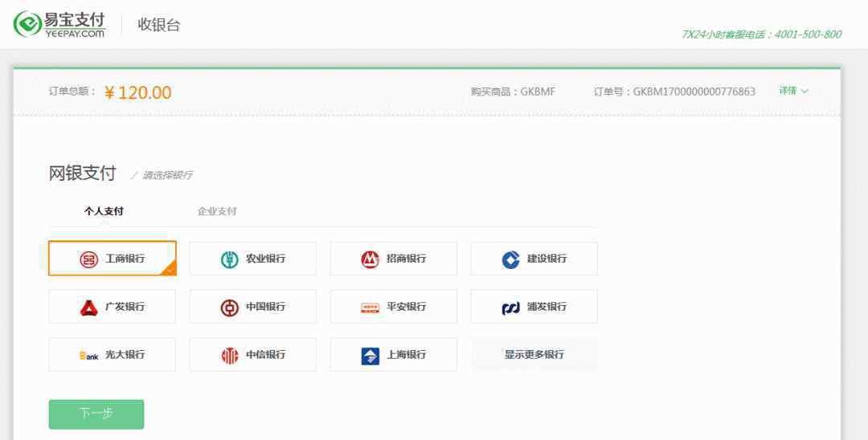Select the ICBC 工商银行 bank icon
The image size is (868, 440).
[x=88, y=259]
